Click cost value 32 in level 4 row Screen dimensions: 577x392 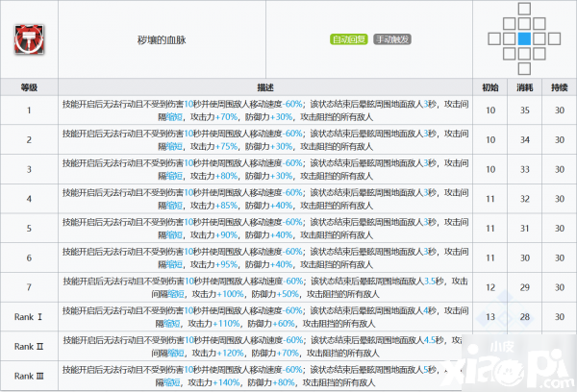click(x=525, y=199)
